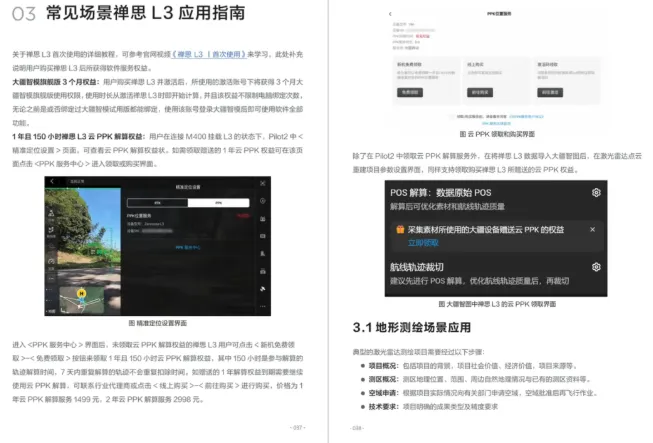Click the heading 3.1 地形测绘场景应用

pos(412,327)
